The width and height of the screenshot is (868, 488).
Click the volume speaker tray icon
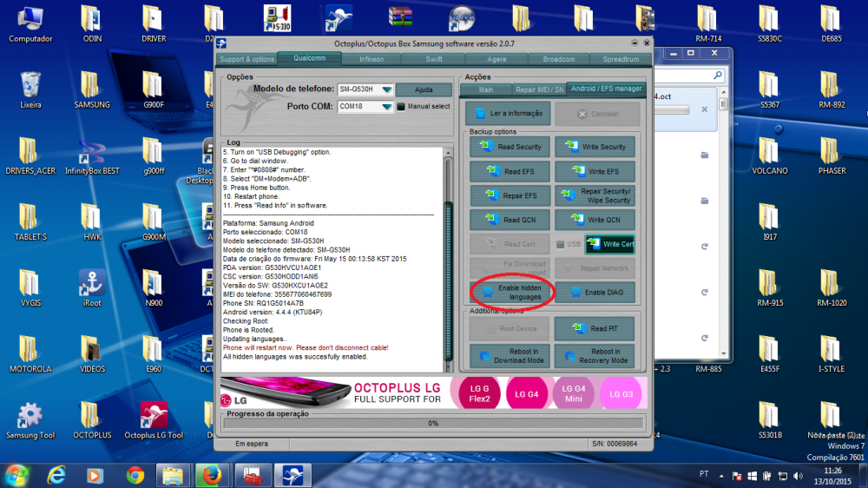(799, 476)
